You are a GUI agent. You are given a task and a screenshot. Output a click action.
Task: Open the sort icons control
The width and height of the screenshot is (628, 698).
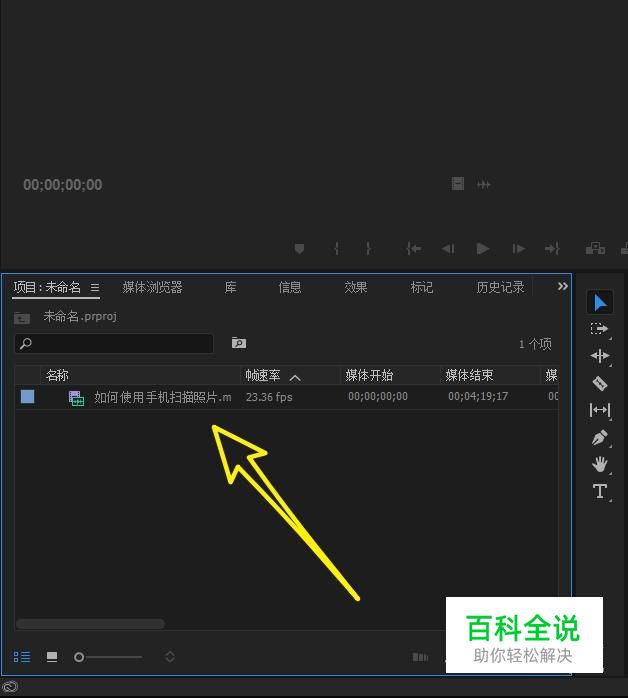click(170, 657)
